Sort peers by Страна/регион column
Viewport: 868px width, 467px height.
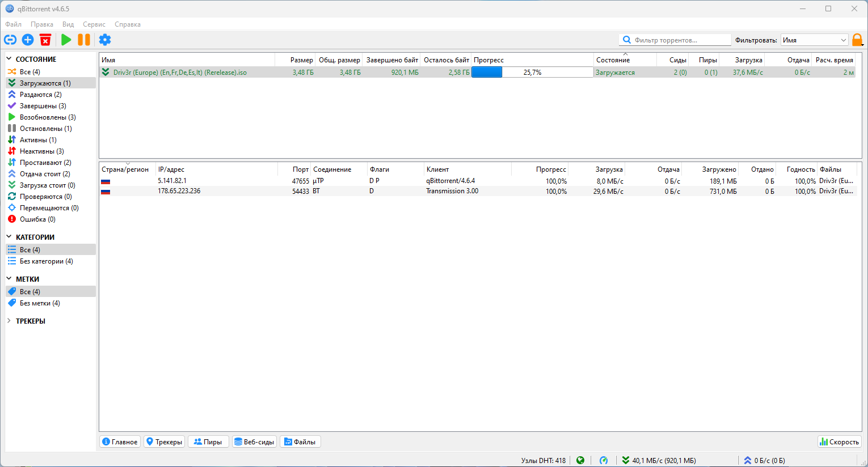pyautogui.click(x=128, y=169)
